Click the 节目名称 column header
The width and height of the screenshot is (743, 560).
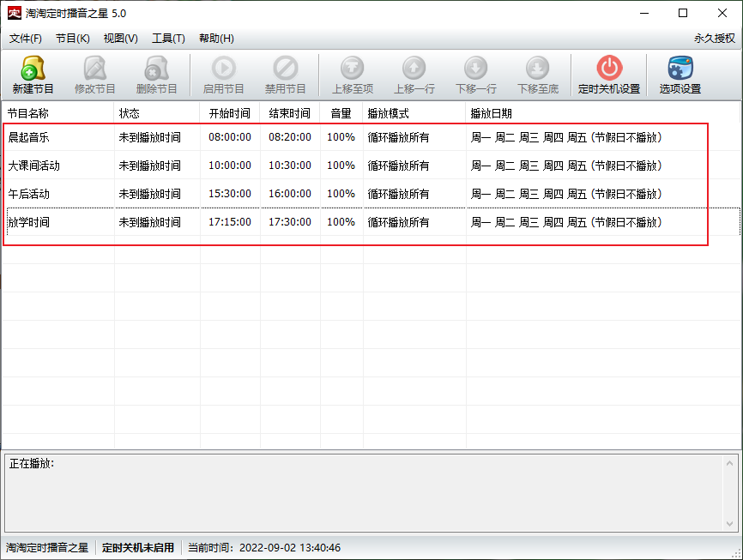(28, 113)
